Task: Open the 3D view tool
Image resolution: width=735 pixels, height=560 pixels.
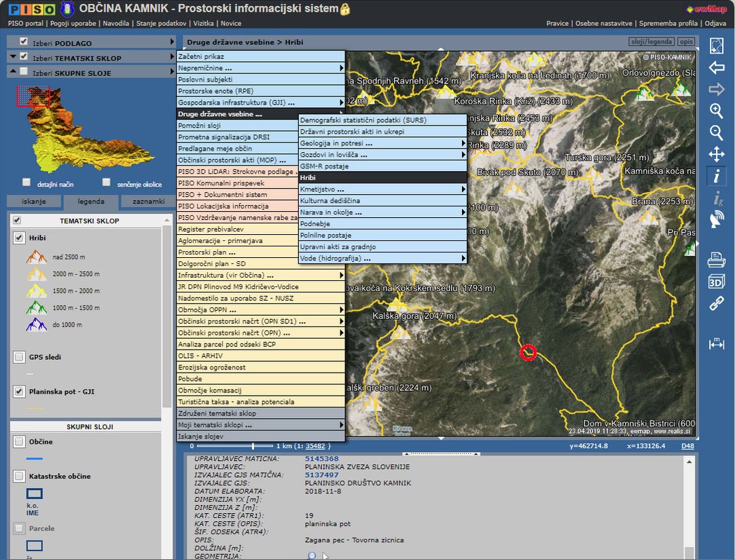Action: tap(716, 281)
